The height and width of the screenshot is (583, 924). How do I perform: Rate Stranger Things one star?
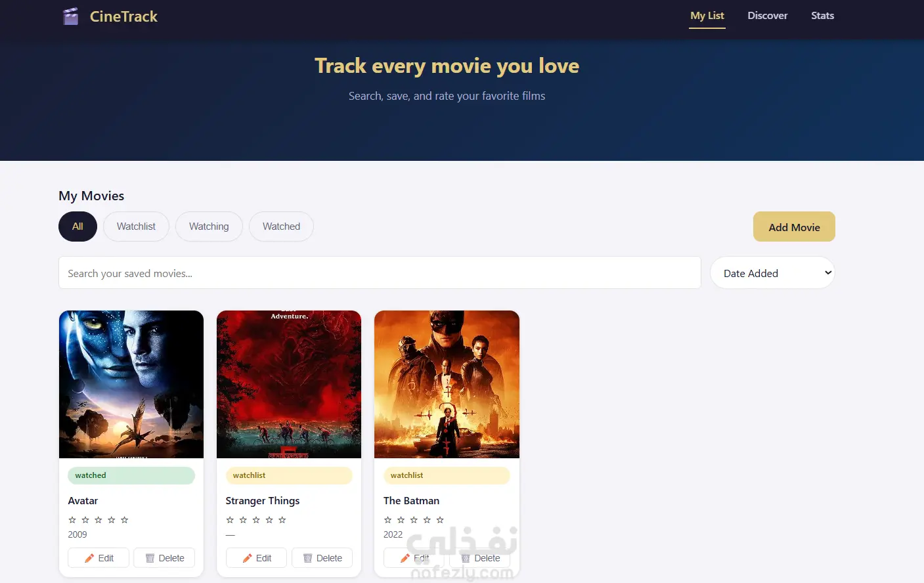point(230,520)
